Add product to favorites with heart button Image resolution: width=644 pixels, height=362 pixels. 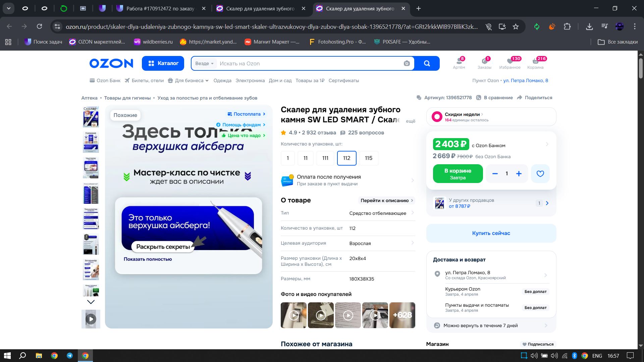[x=540, y=174]
